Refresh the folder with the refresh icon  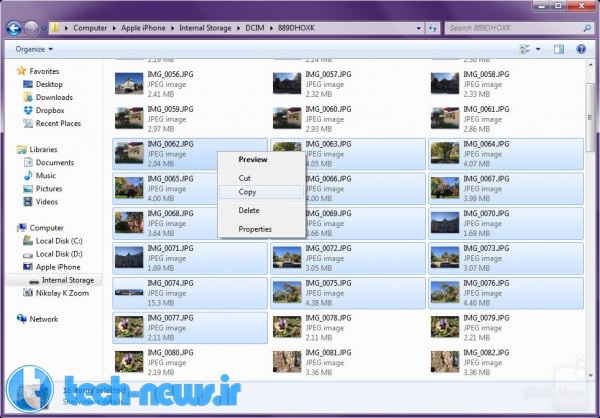432,28
